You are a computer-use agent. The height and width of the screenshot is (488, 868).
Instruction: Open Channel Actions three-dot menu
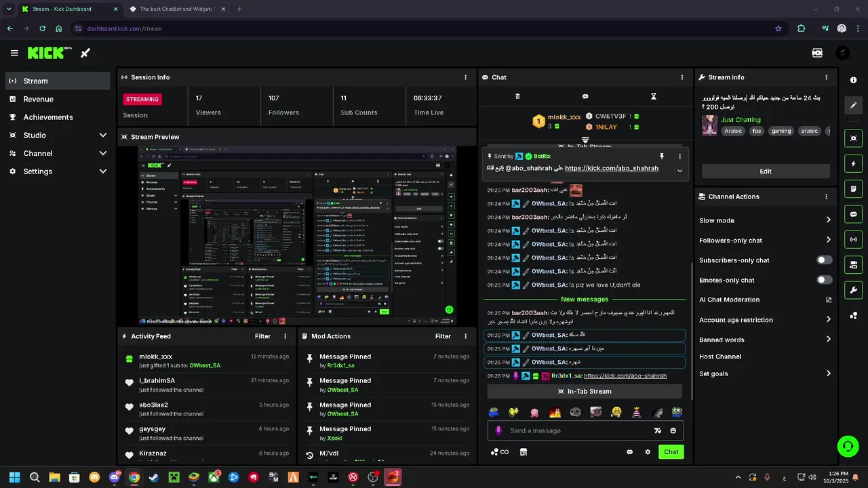(x=826, y=197)
